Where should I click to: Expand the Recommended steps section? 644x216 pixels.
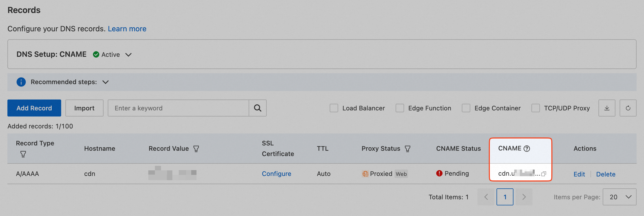click(x=105, y=82)
